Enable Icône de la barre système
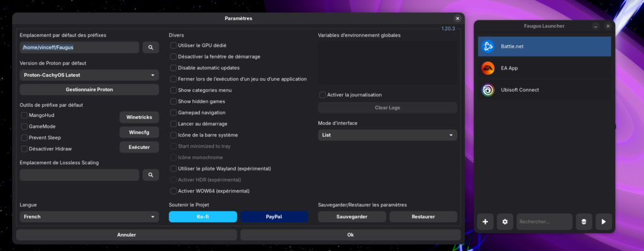The image size is (644, 251). coord(174,135)
